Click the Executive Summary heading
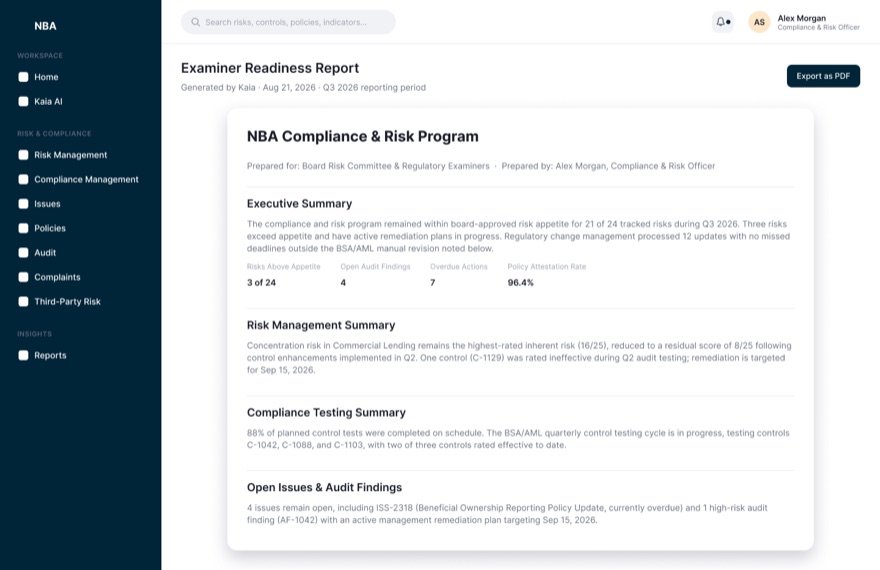The image size is (880, 570). tap(299, 204)
